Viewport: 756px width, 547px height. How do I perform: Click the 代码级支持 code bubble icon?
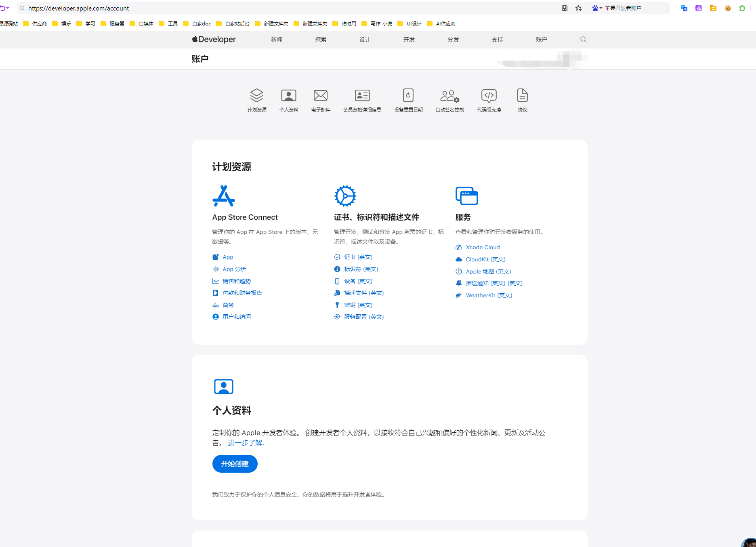(489, 96)
